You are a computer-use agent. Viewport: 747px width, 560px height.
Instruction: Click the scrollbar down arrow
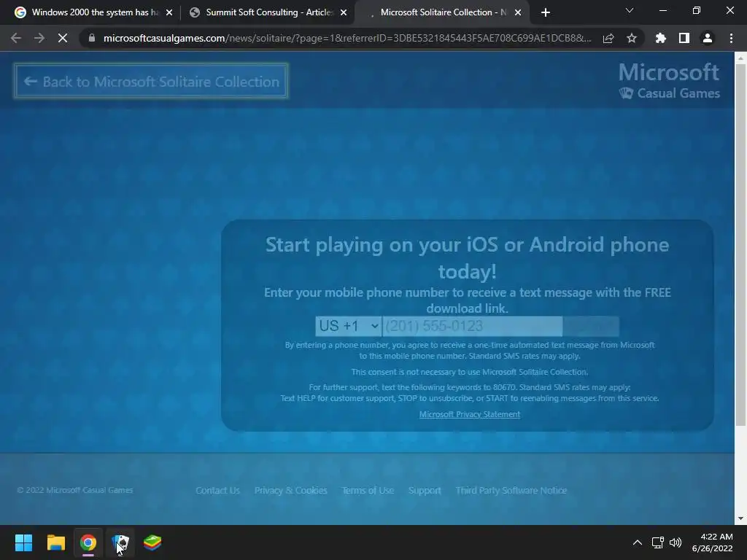(x=740, y=518)
